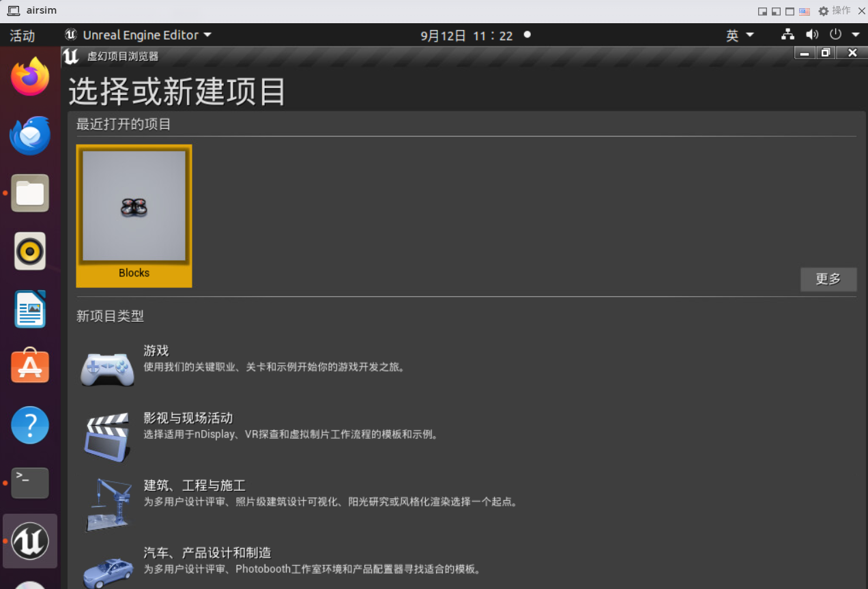Click the Blocks project name label
The height and width of the screenshot is (589, 868).
[134, 273]
